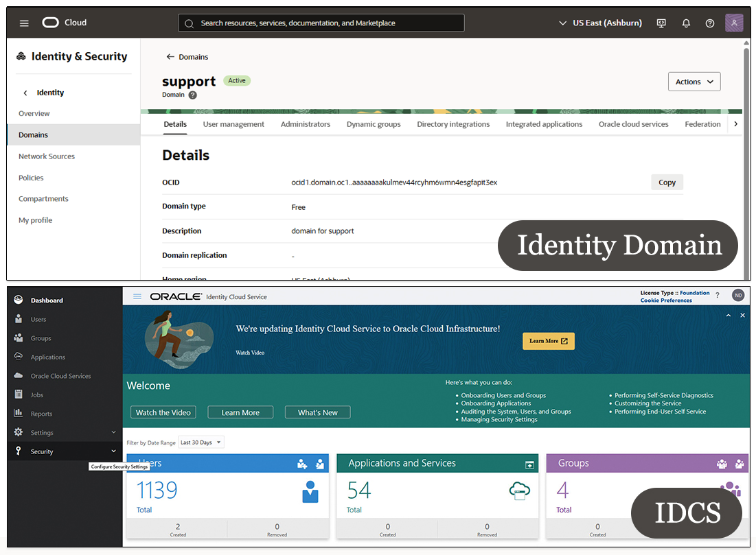The image size is (756, 555).
Task: Go back using the Identity back chevron
Action: (x=25, y=93)
